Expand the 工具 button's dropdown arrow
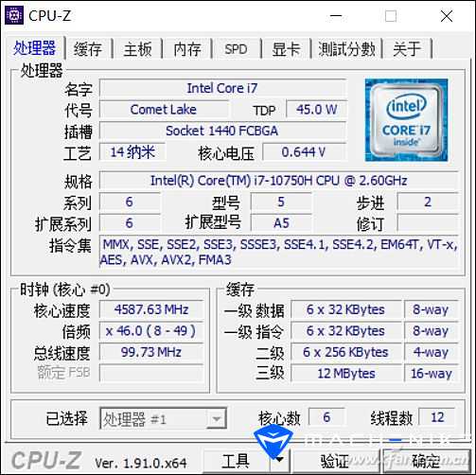Image resolution: width=476 pixels, height=475 pixels. (x=279, y=460)
